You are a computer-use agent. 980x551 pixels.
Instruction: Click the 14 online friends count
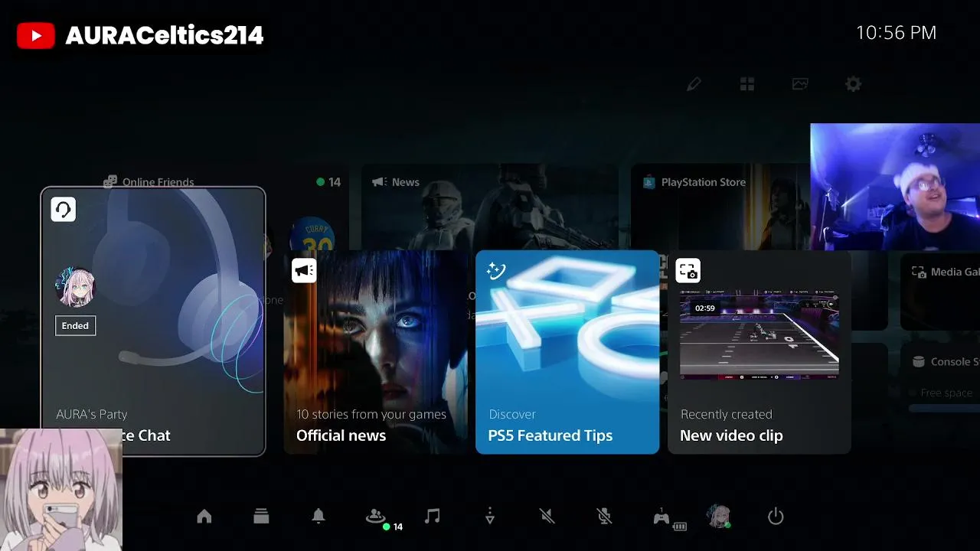click(x=328, y=182)
